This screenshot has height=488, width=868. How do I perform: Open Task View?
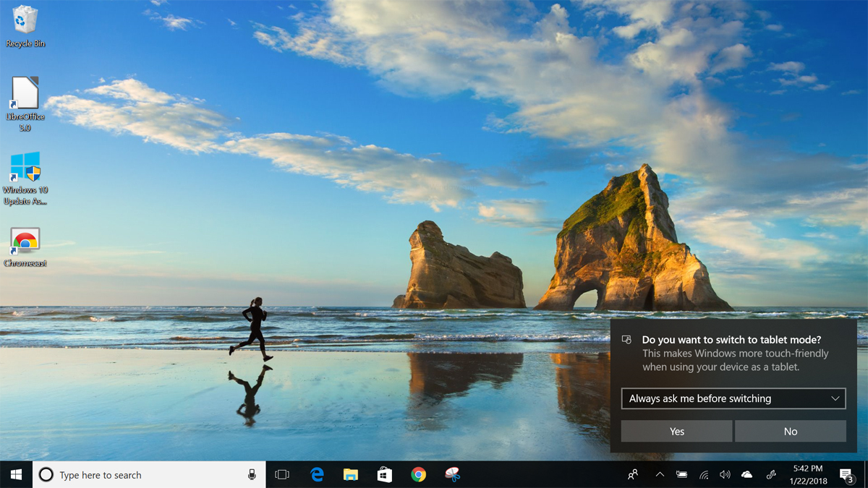click(x=281, y=474)
